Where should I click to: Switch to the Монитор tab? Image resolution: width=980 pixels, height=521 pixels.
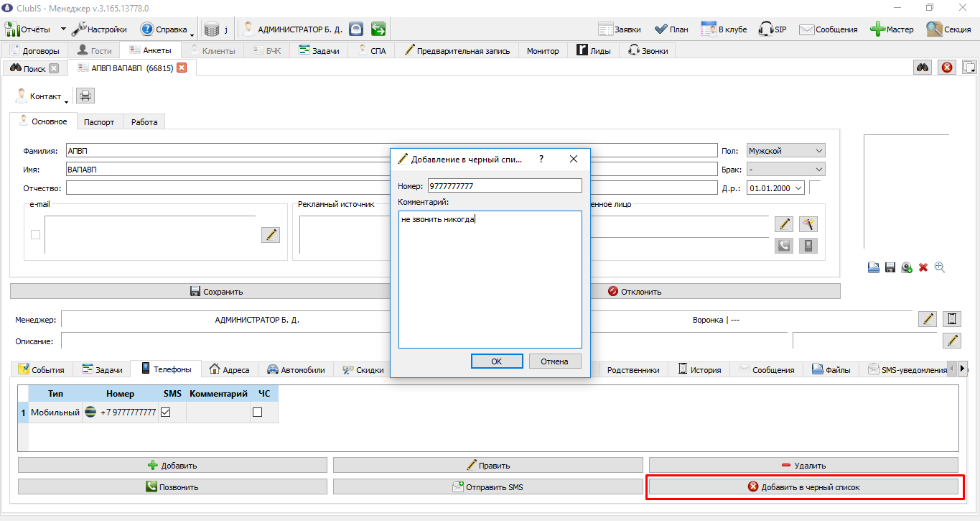(x=543, y=50)
